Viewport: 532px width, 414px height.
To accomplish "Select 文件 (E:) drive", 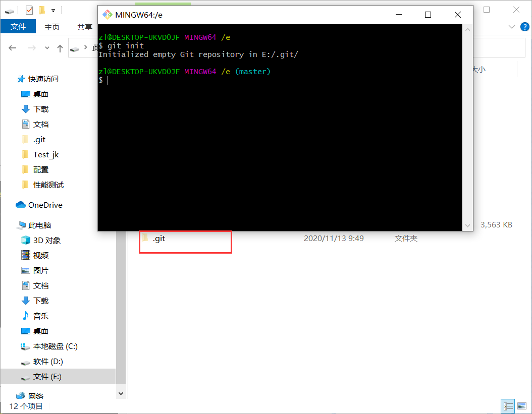I will (47, 376).
